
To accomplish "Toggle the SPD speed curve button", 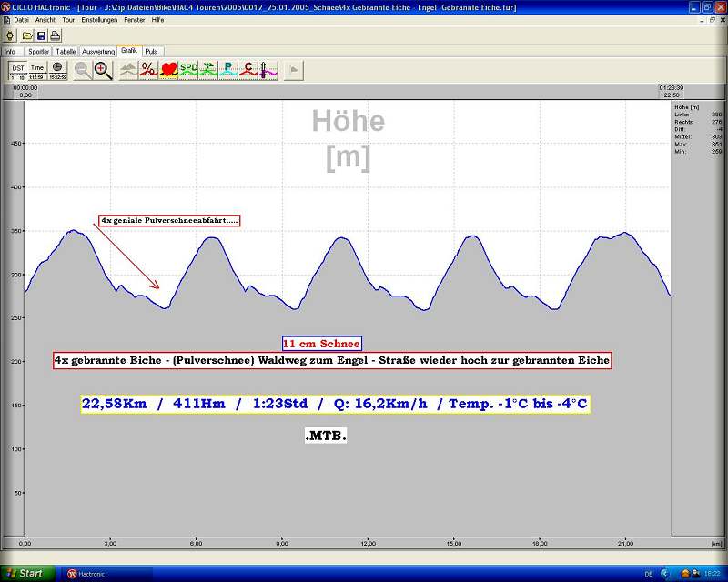I will (x=188, y=70).
